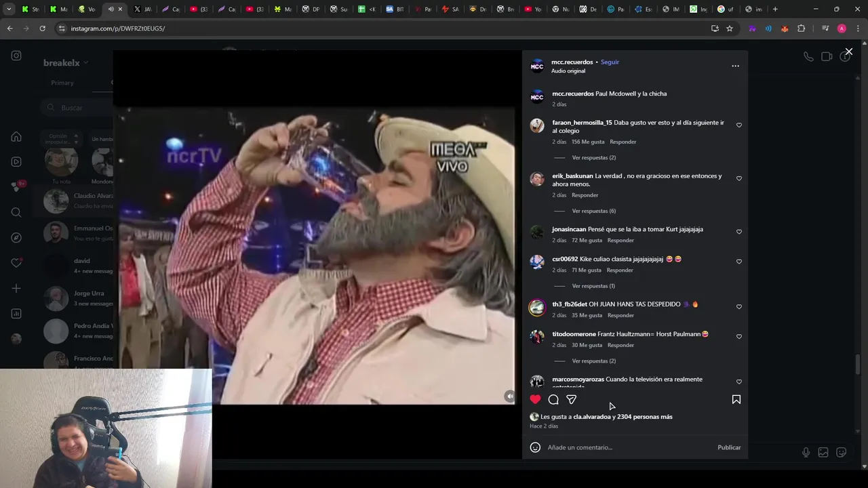Attach a photo with the image icon
868x488 pixels.
823,452
